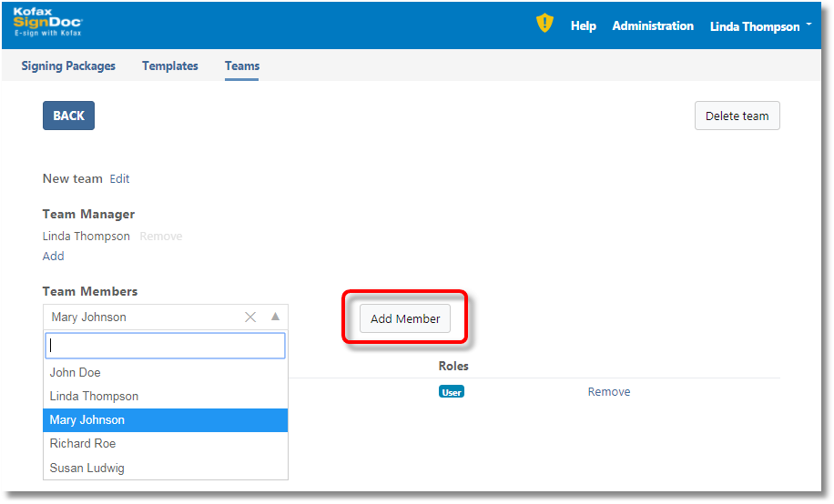The height and width of the screenshot is (504, 834).
Task: Click the User role badge
Action: [x=451, y=392]
